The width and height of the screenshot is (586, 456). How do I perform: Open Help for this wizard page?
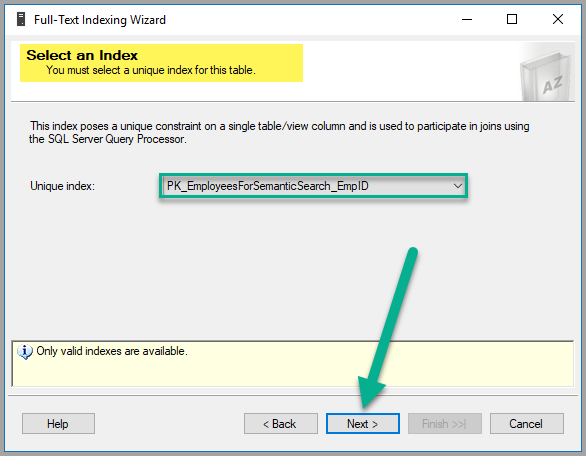pos(58,423)
